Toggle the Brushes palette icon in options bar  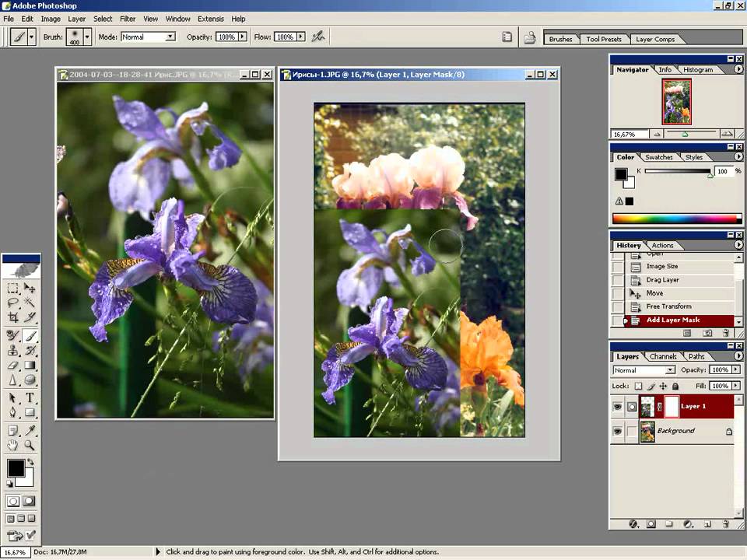(507, 37)
